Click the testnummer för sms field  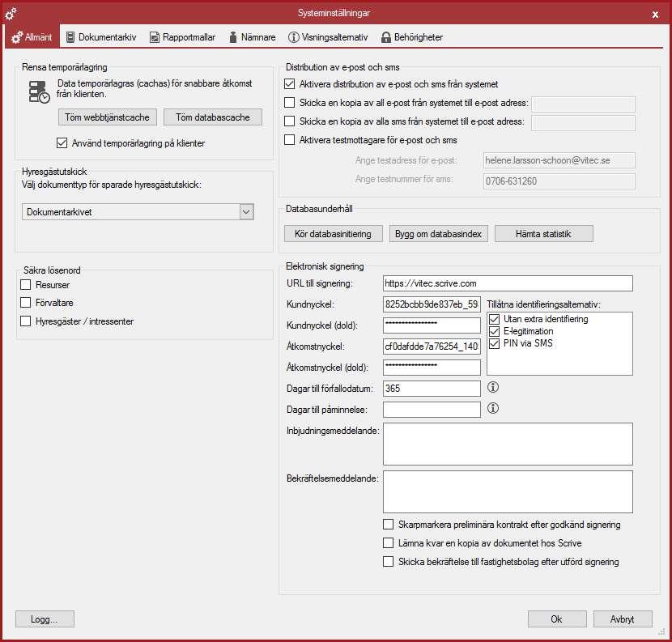[559, 181]
